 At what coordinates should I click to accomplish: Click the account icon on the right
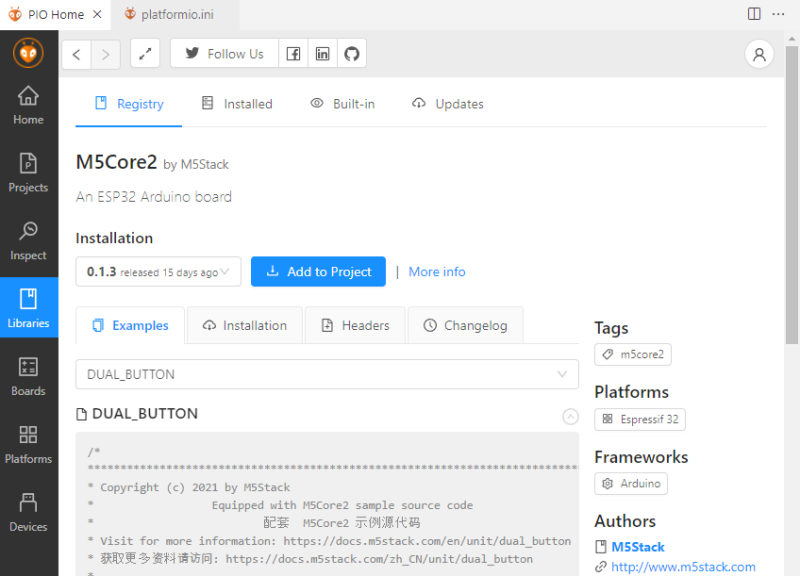759,54
